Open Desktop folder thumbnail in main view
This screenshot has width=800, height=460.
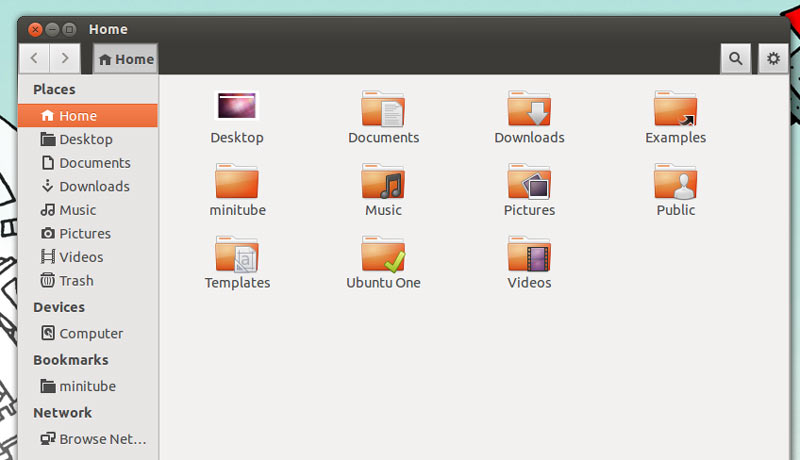(x=237, y=108)
